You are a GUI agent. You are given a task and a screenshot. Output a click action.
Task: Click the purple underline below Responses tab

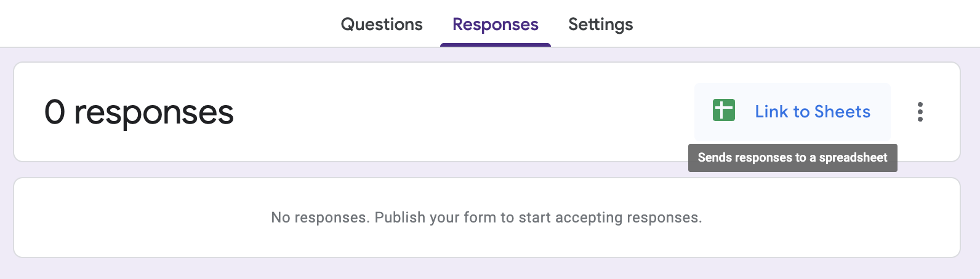pos(495,44)
